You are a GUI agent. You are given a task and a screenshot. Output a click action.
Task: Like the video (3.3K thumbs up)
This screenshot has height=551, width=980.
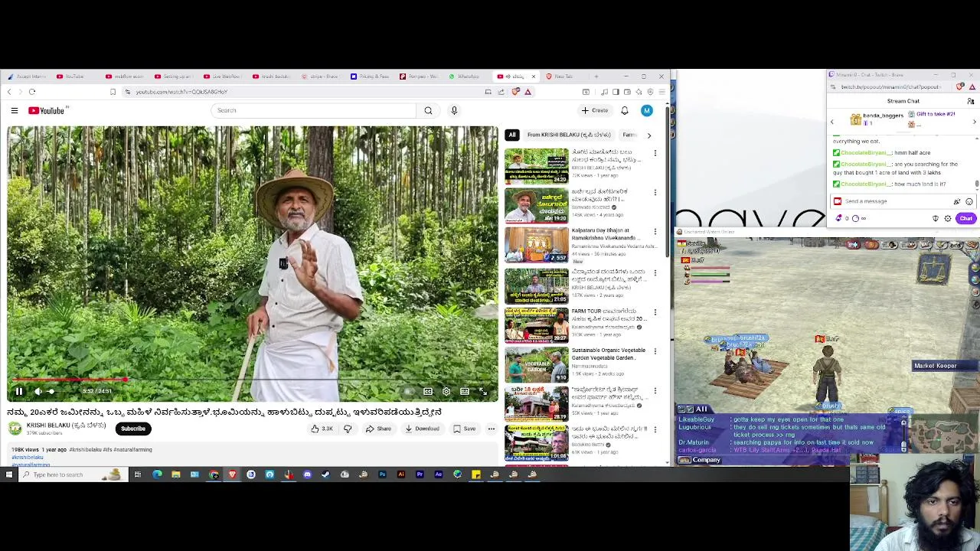(322, 429)
